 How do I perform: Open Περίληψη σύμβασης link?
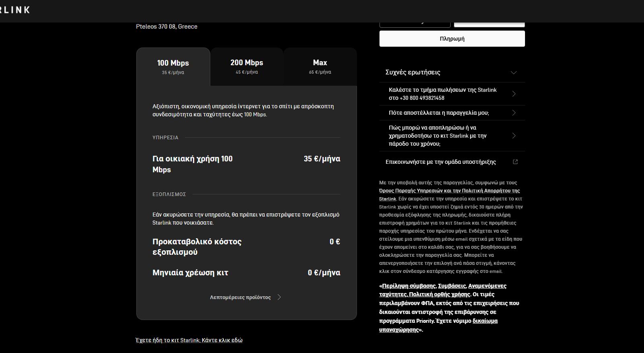tap(409, 286)
